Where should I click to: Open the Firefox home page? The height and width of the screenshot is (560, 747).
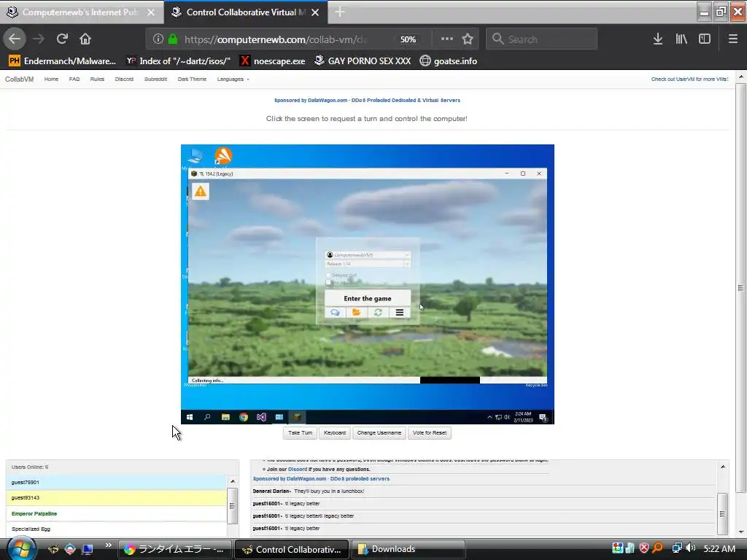pos(85,39)
